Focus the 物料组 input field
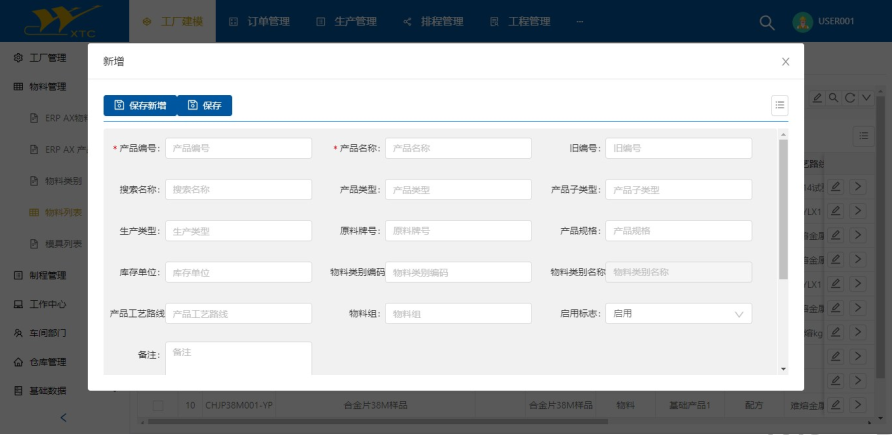 pyautogui.click(x=459, y=313)
